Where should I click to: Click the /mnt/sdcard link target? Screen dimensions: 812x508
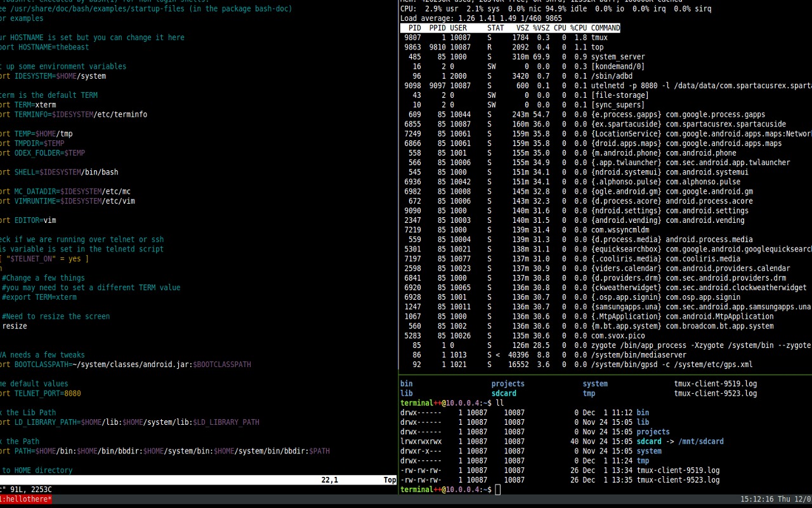click(x=701, y=441)
